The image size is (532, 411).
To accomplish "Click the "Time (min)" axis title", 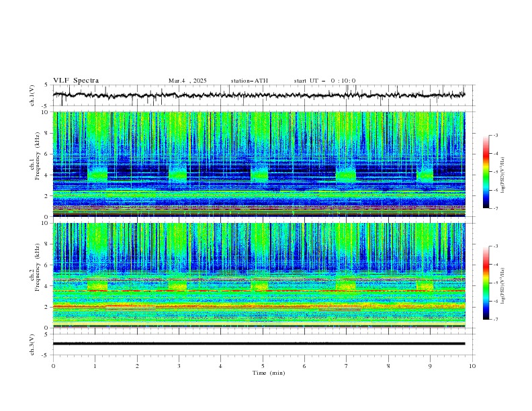I will pos(269,373).
